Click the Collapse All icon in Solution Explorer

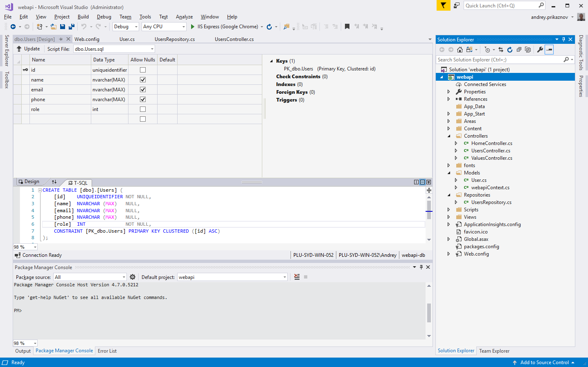click(519, 50)
